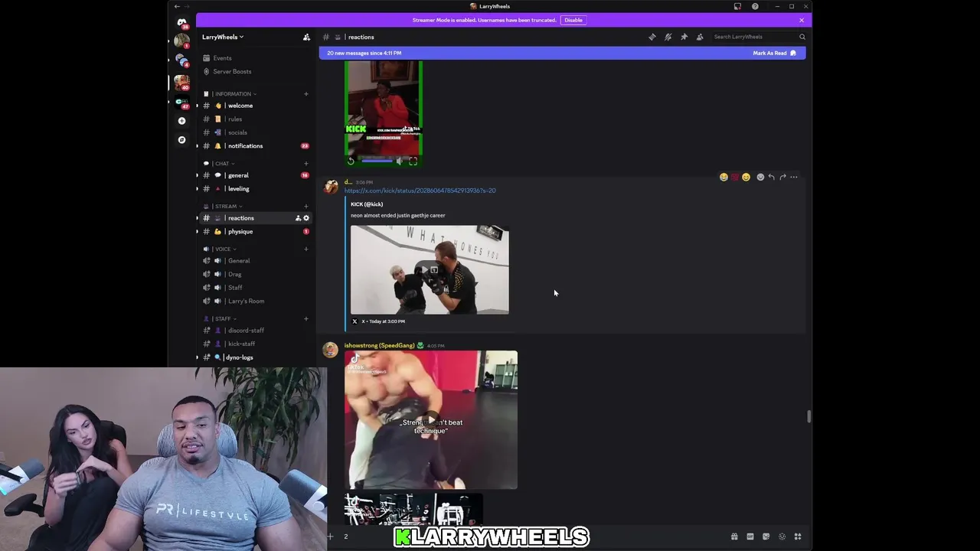Open the dyno-logs channel
Screen dimensions: 980x551
pos(255,357)
